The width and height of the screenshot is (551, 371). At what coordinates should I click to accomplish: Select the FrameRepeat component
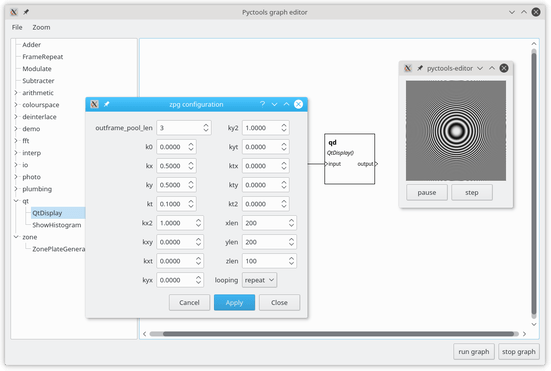43,57
